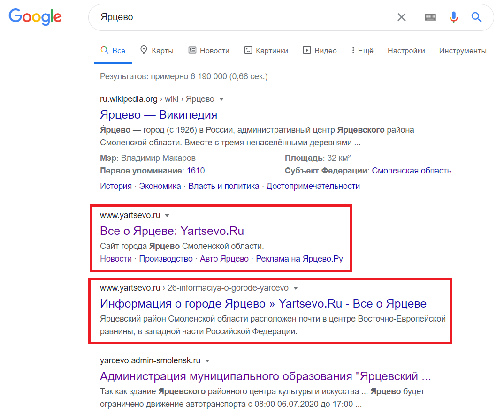This screenshot has height=420, width=504.
Task: Open the История sitelink
Action: point(116,186)
